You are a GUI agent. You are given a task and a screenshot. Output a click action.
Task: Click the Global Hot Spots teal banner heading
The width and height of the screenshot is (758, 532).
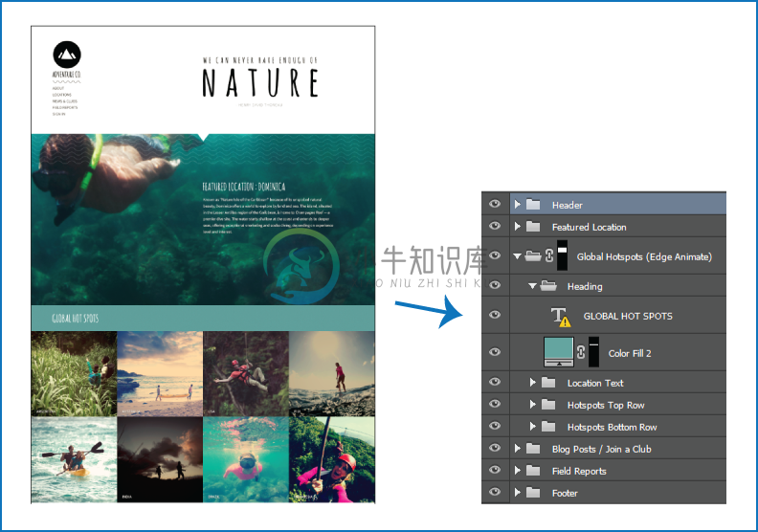point(76,318)
